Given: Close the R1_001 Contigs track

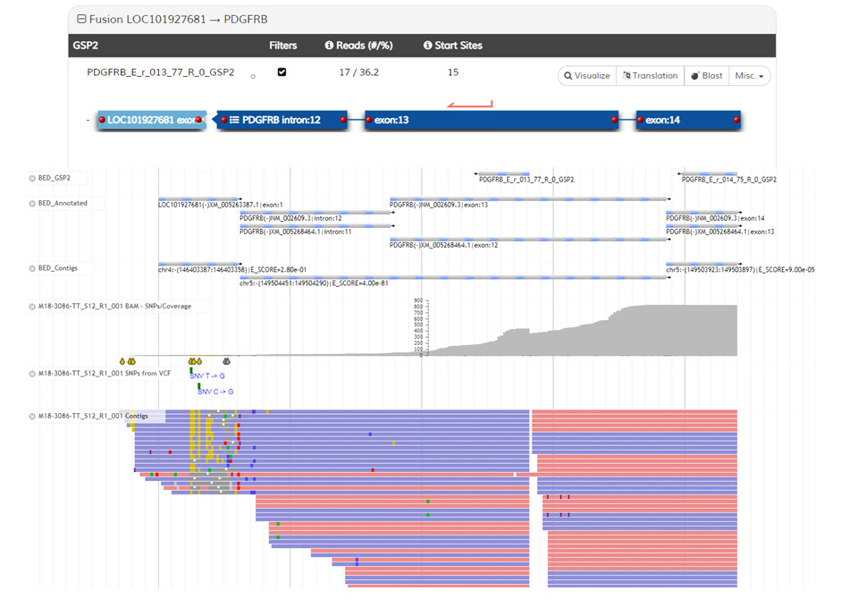Looking at the screenshot, I should (x=33, y=416).
